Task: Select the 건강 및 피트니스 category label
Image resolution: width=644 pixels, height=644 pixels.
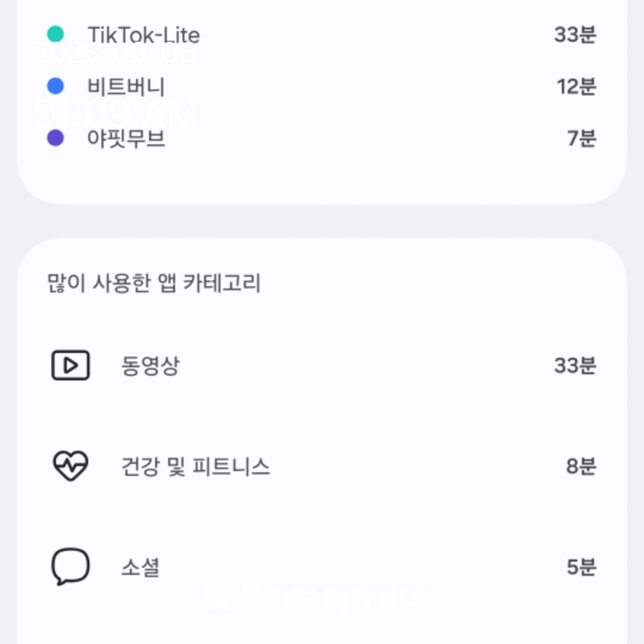Action: [196, 466]
